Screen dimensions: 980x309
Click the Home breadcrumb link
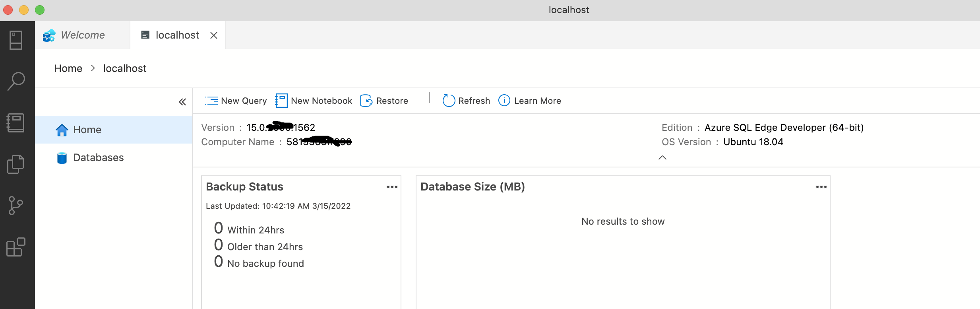(x=68, y=68)
